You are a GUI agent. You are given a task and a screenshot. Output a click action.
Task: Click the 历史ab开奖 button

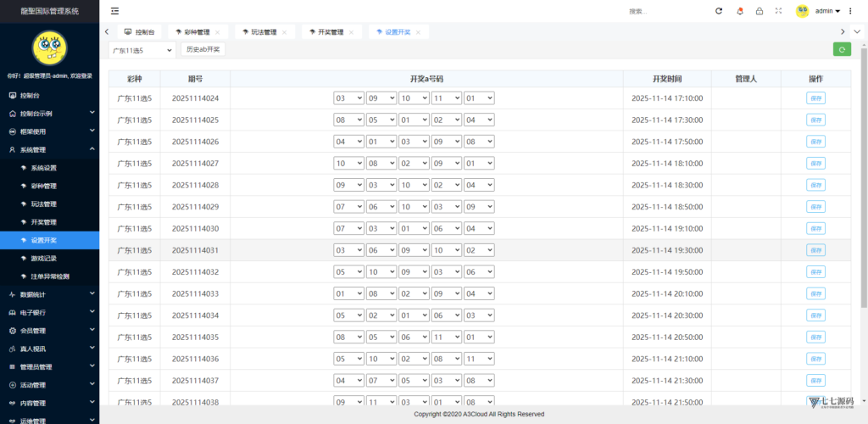(x=203, y=50)
